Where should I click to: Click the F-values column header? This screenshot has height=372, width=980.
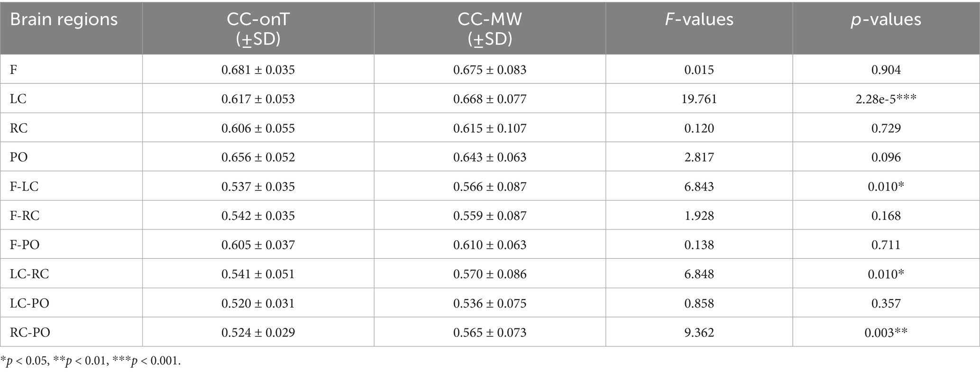tap(699, 19)
